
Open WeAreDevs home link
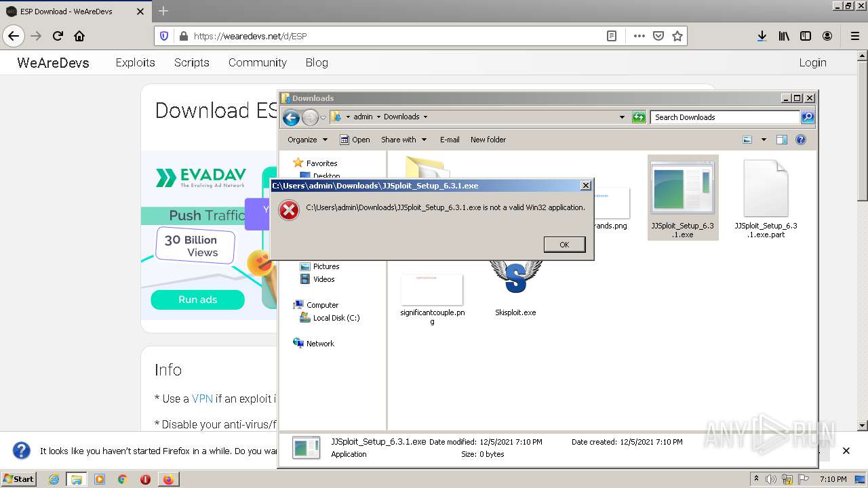(53, 62)
